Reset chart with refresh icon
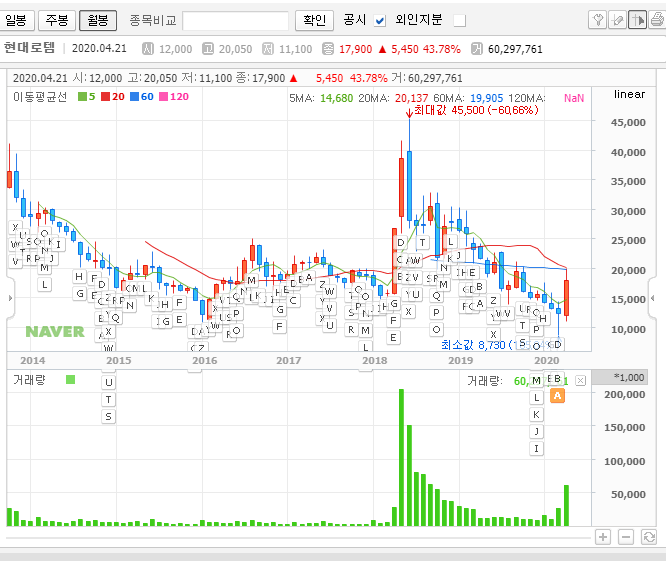This screenshot has width=666, height=561. [649, 537]
